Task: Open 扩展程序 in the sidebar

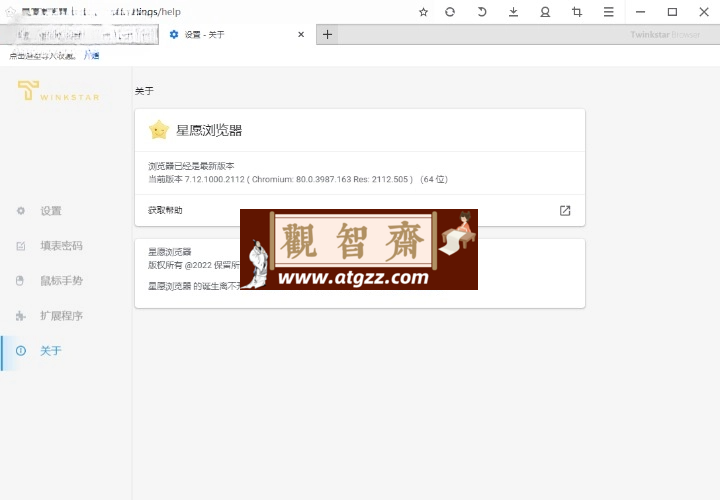Action: pos(61,316)
